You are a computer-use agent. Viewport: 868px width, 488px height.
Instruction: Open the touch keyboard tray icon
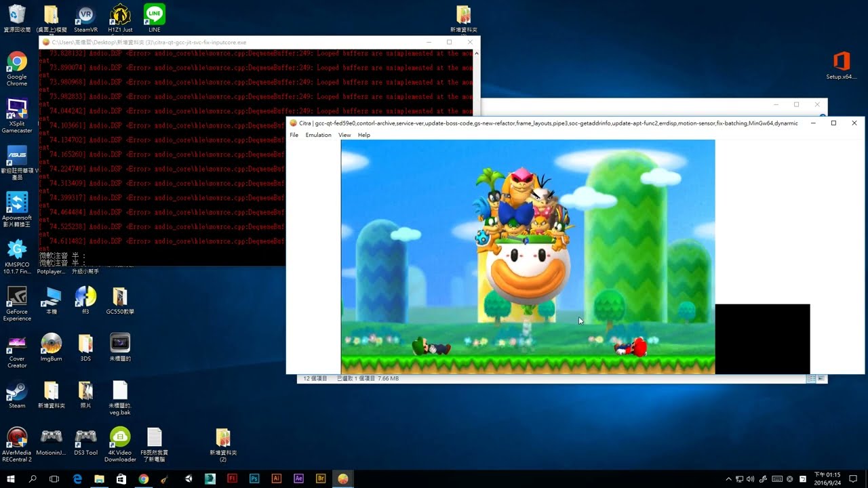pyautogui.click(x=777, y=479)
